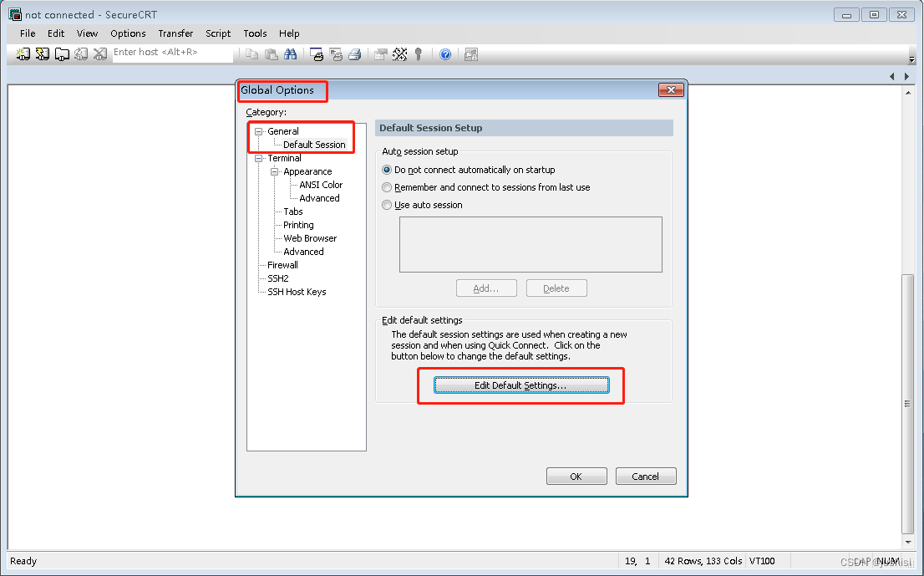Select Do not connect automatically on startup

point(469,170)
